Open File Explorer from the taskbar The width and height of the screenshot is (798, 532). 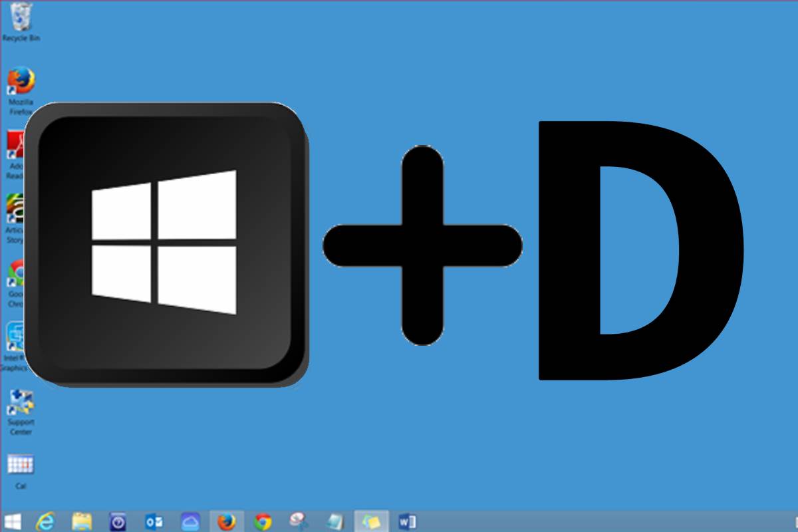click(81, 521)
